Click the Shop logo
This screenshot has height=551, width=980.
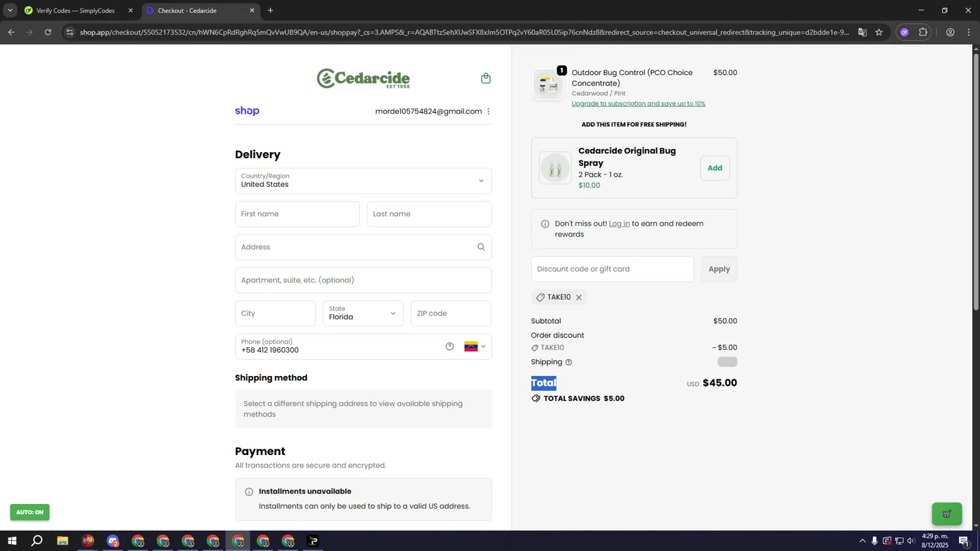(x=247, y=111)
